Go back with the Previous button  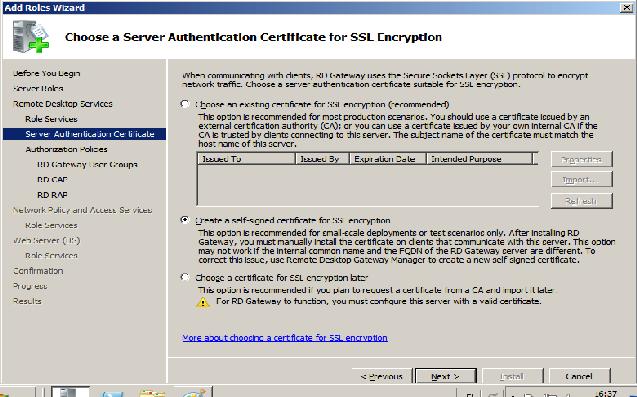pos(381,376)
